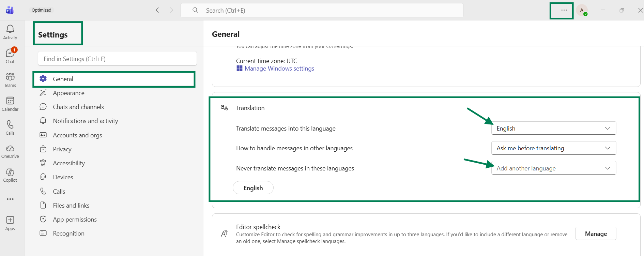Open the Manage Windows settings link

pyautogui.click(x=279, y=69)
